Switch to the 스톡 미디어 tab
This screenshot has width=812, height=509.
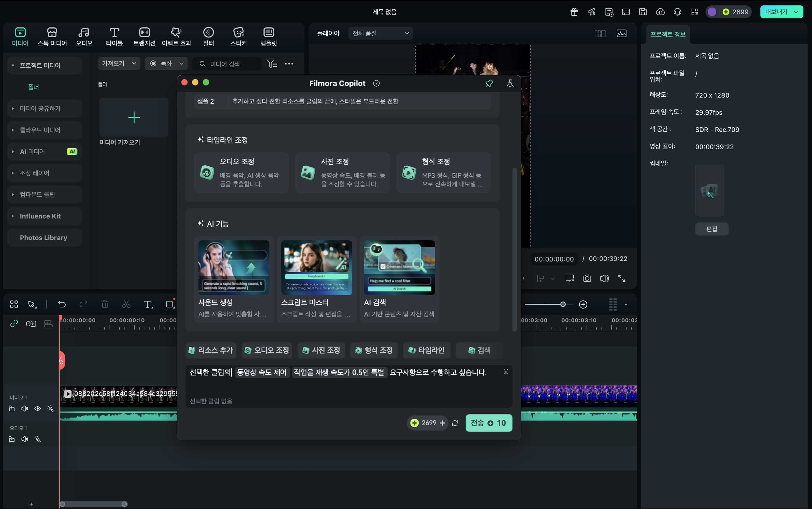(52, 37)
